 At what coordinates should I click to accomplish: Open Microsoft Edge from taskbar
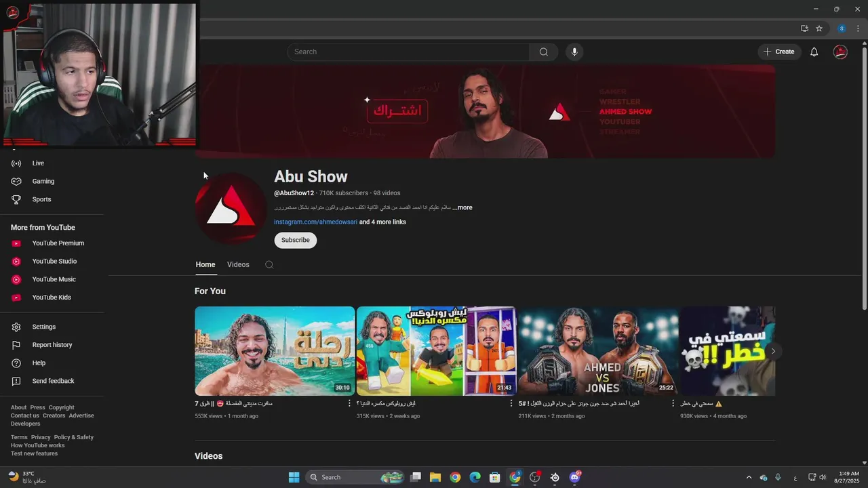coord(475,477)
